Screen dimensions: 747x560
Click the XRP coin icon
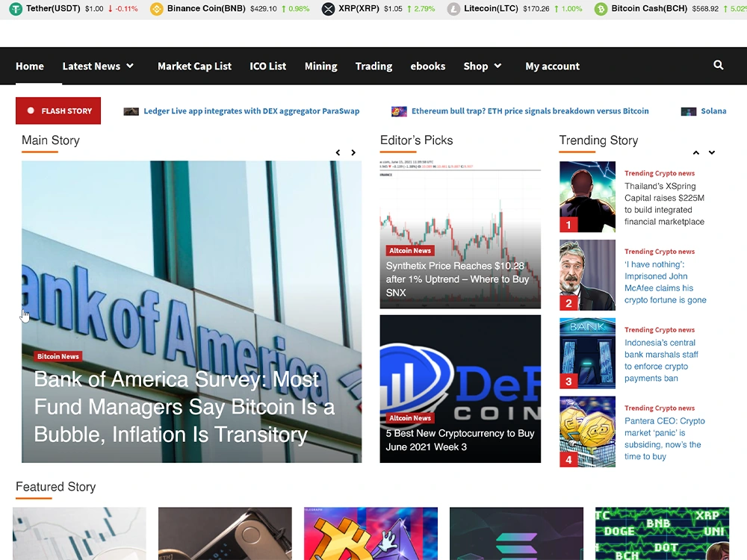328,8
